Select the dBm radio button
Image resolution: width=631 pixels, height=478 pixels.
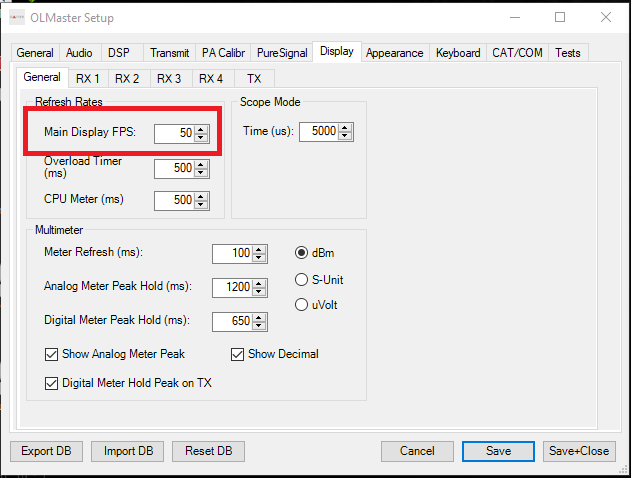click(x=301, y=253)
